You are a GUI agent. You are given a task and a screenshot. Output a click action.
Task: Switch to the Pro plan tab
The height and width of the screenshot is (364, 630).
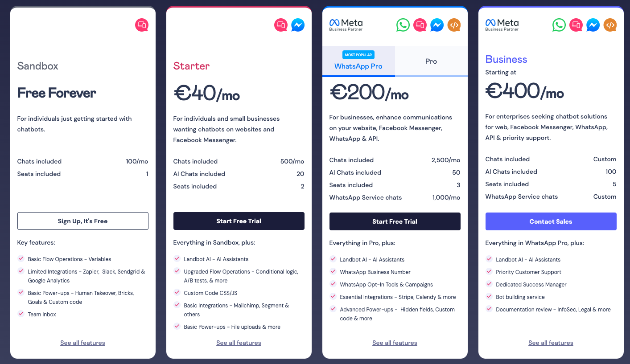point(431,61)
